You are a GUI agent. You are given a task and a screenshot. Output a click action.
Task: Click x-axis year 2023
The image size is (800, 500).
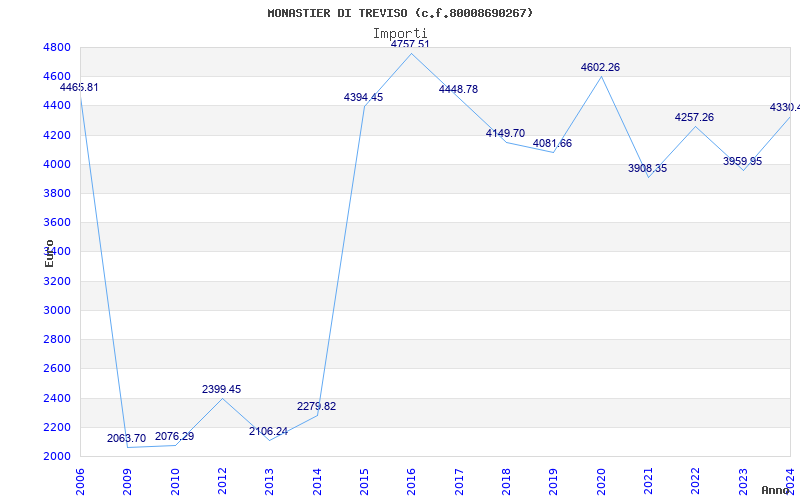(743, 482)
